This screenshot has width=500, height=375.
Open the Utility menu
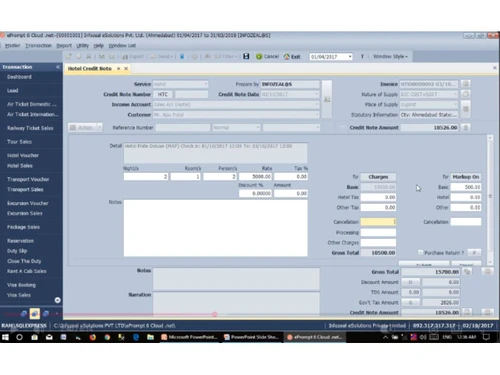coord(82,45)
